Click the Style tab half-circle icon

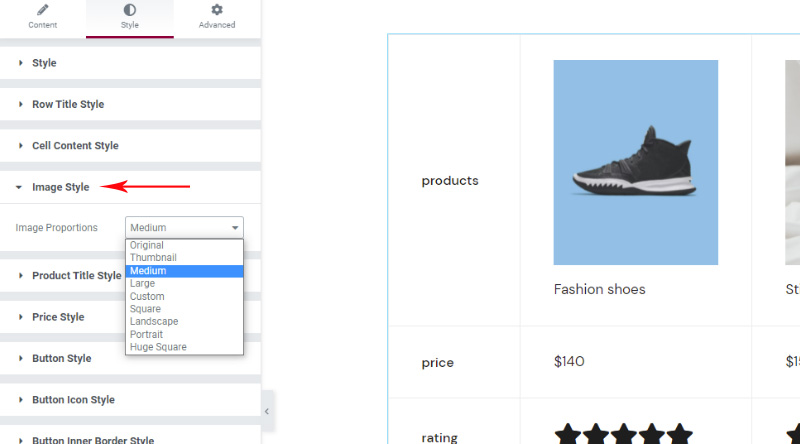[129, 10]
